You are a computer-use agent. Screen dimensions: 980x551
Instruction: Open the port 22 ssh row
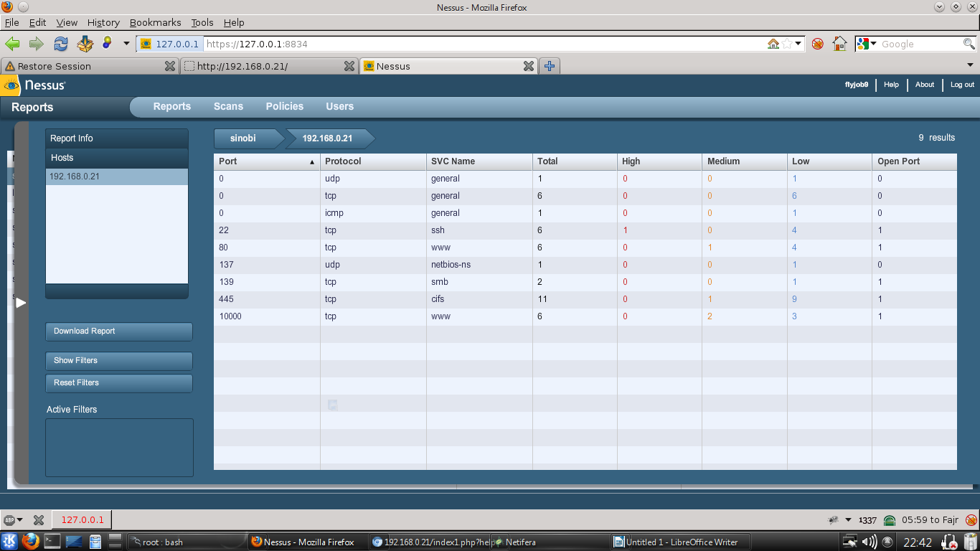coord(585,230)
